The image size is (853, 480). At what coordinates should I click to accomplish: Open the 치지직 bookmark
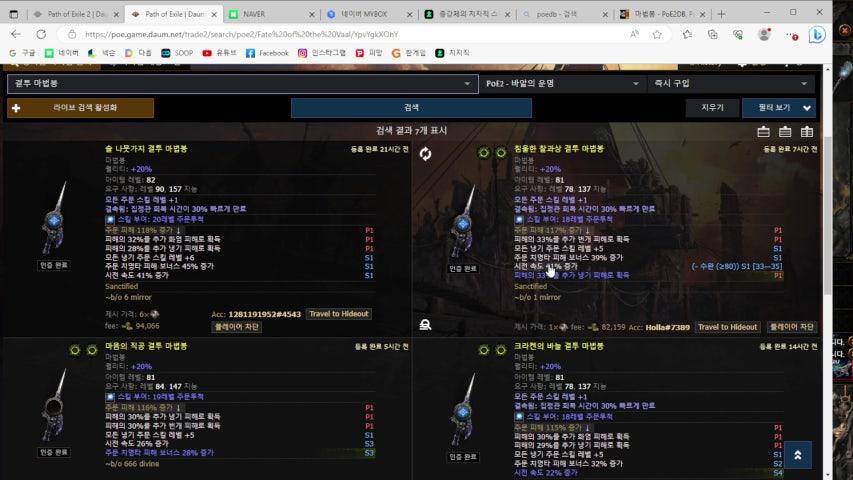[x=452, y=53]
